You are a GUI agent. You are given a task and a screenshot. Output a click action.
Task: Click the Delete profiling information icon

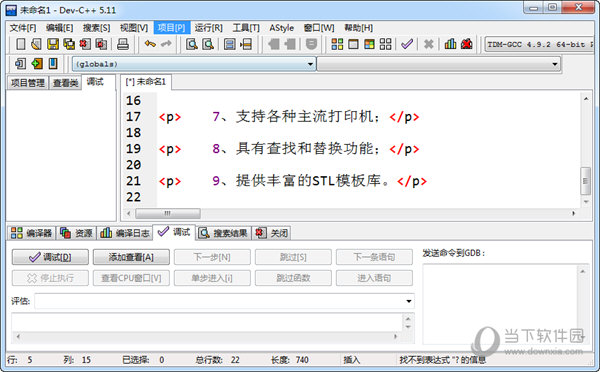[466, 44]
